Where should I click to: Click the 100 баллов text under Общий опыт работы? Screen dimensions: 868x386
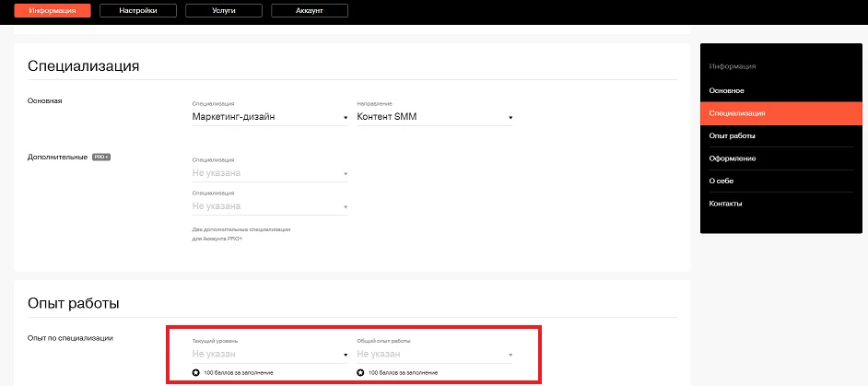[x=404, y=373]
